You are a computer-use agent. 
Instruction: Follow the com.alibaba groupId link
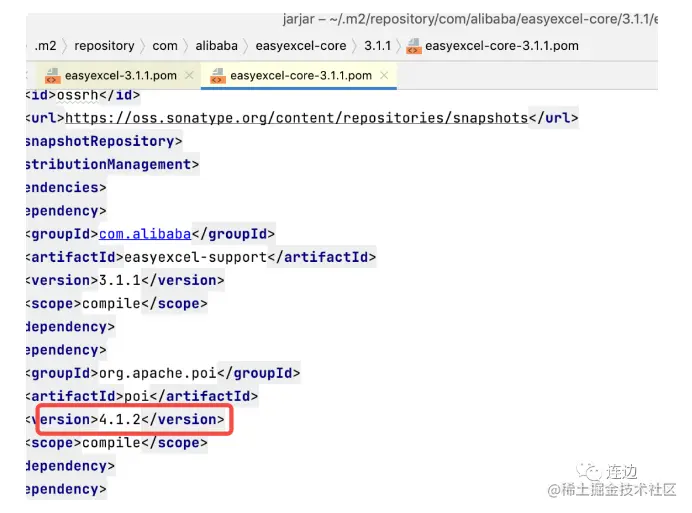pos(145,234)
